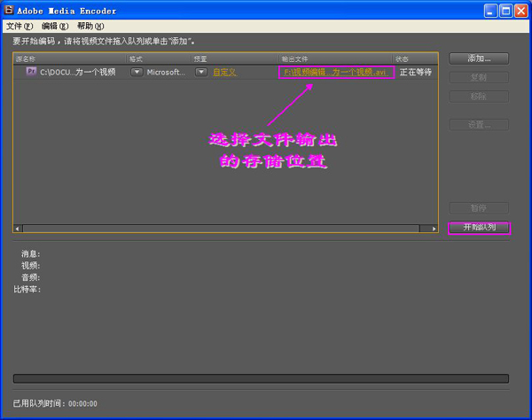This screenshot has width=532, height=420.
Task: Click the 输出文件 column header
Action: 335,59
